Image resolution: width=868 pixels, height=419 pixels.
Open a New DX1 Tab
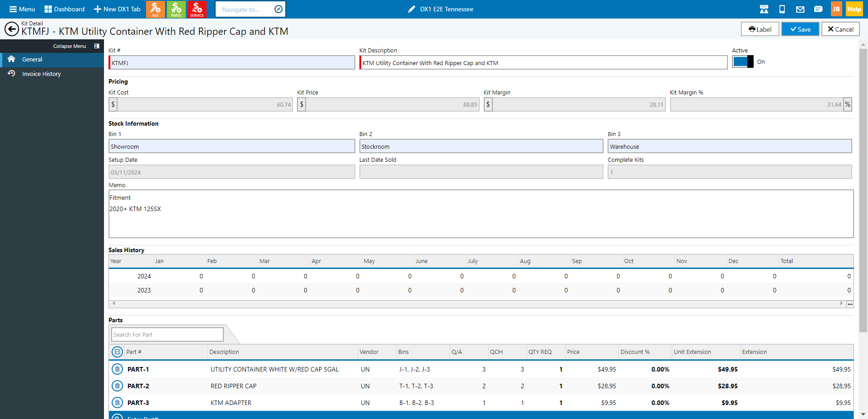117,9
